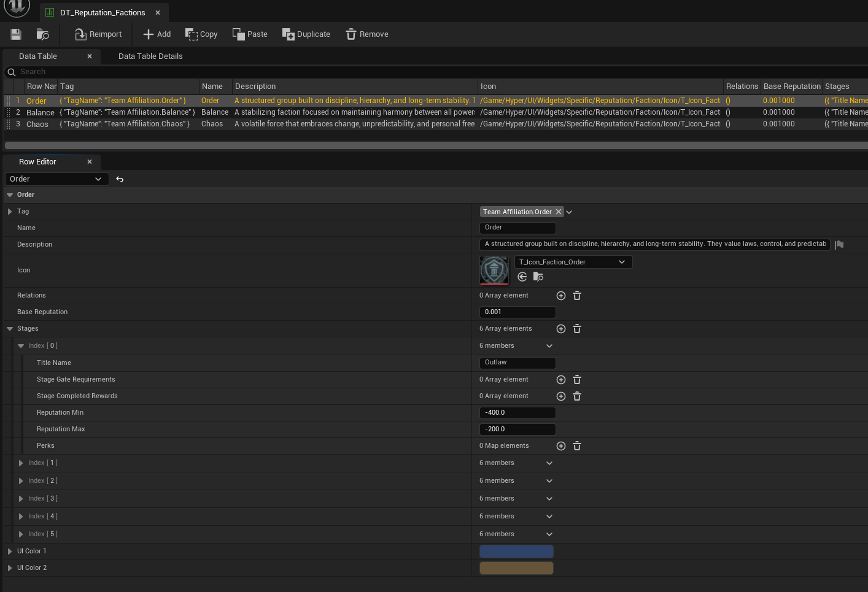868x592 pixels.
Task: Click Browse to asset icon in toolbar
Action: (x=42, y=34)
